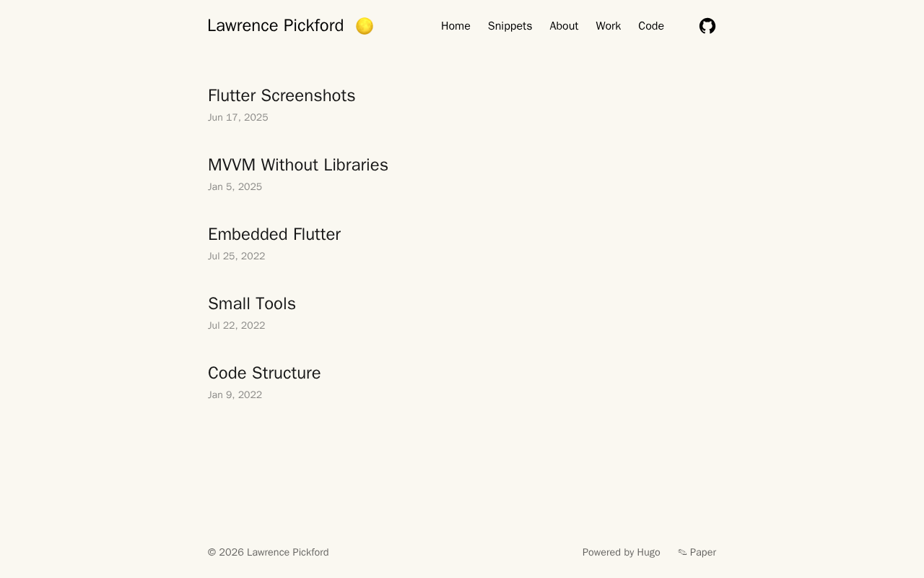Go to the Home menu item
Viewport: 924px width, 578px height.
pyautogui.click(x=456, y=26)
